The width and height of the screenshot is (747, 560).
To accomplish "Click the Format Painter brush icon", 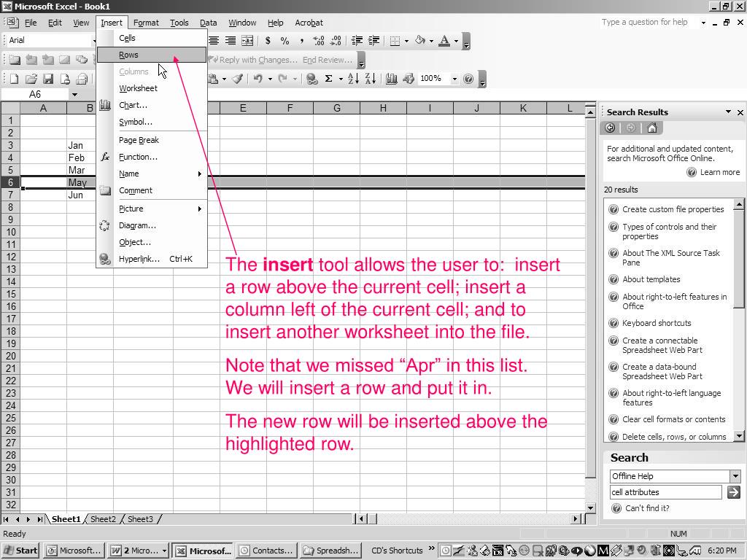I will [x=238, y=79].
